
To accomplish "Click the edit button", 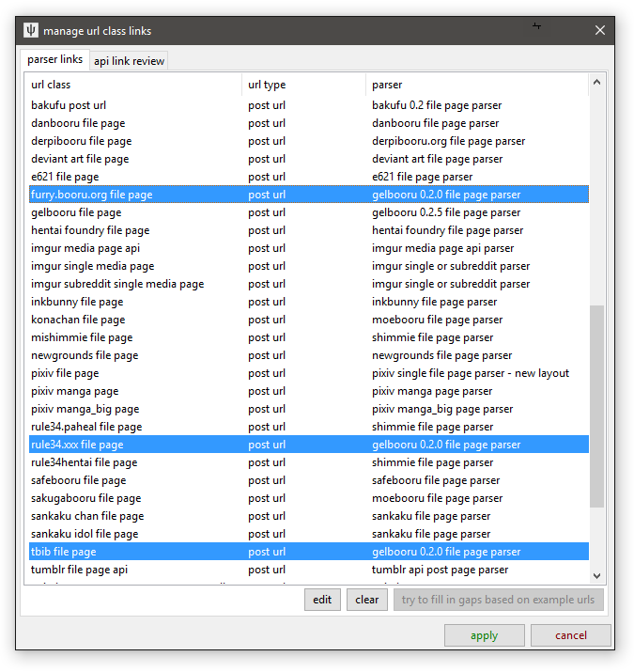I will tap(322, 600).
